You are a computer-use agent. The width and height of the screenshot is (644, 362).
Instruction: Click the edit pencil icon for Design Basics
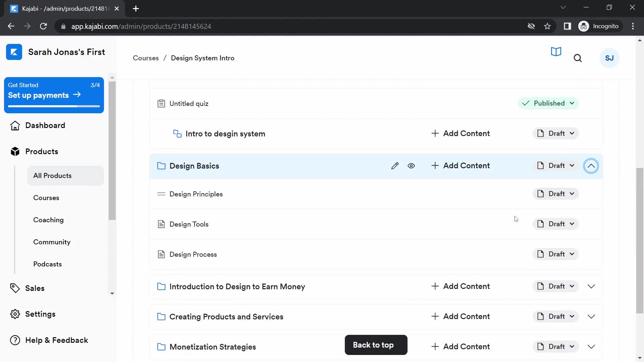(x=395, y=166)
